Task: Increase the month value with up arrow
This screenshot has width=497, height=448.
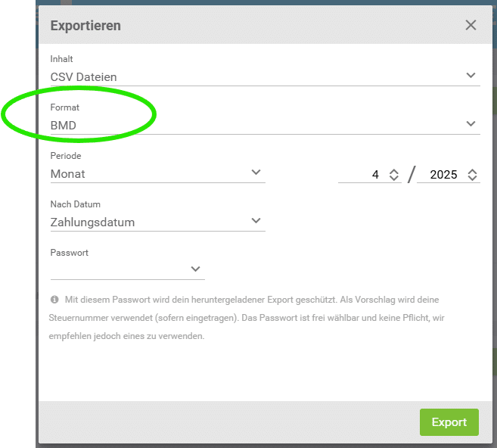Action: coord(393,171)
